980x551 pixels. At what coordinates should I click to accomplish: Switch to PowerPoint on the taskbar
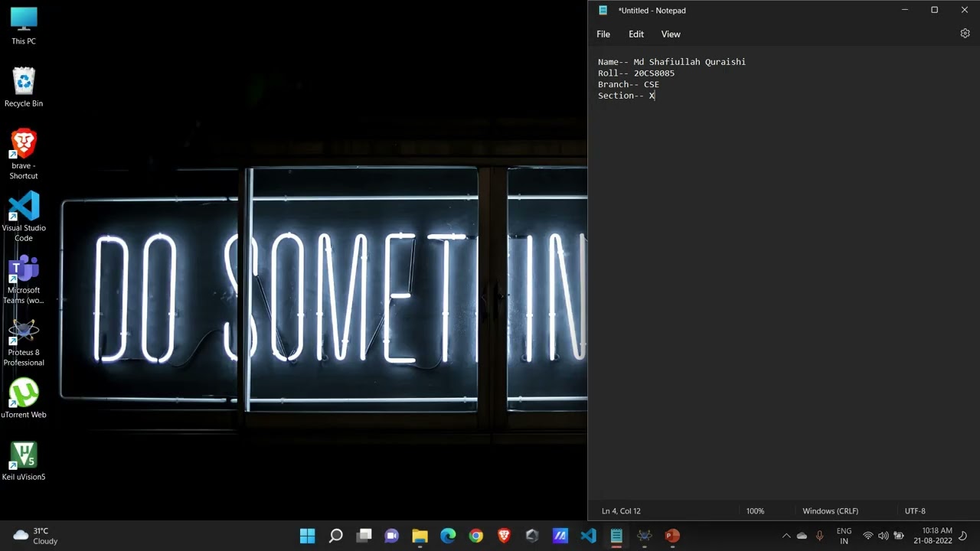672,536
